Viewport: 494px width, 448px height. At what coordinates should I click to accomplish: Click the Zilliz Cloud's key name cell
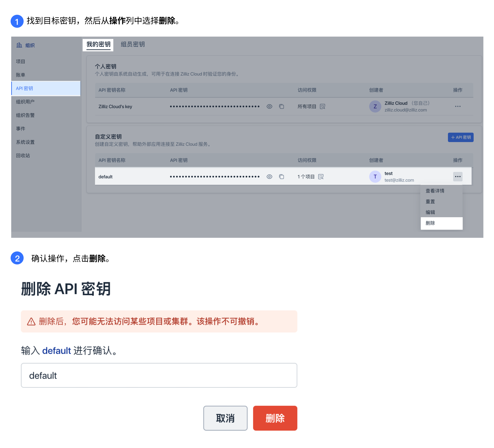coord(115,106)
